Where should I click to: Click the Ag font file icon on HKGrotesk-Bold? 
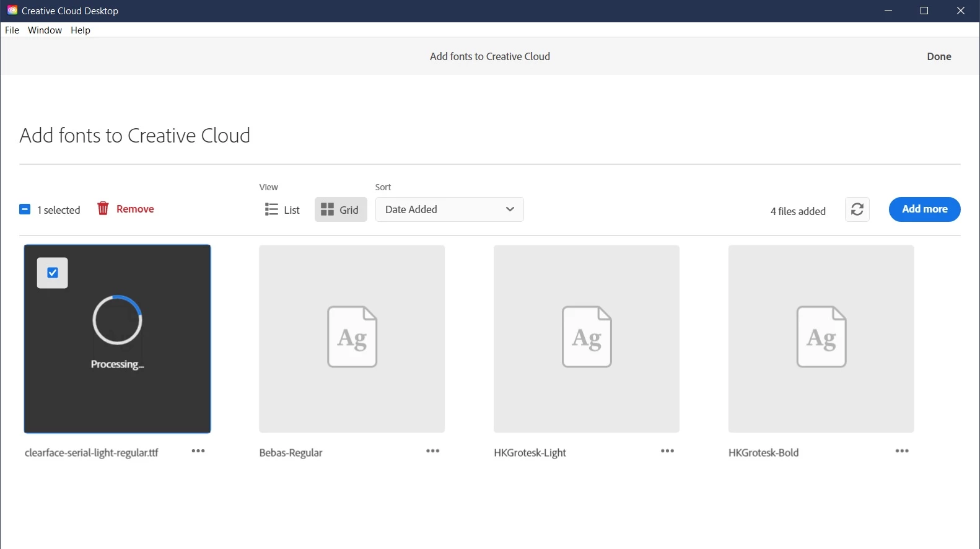(821, 336)
